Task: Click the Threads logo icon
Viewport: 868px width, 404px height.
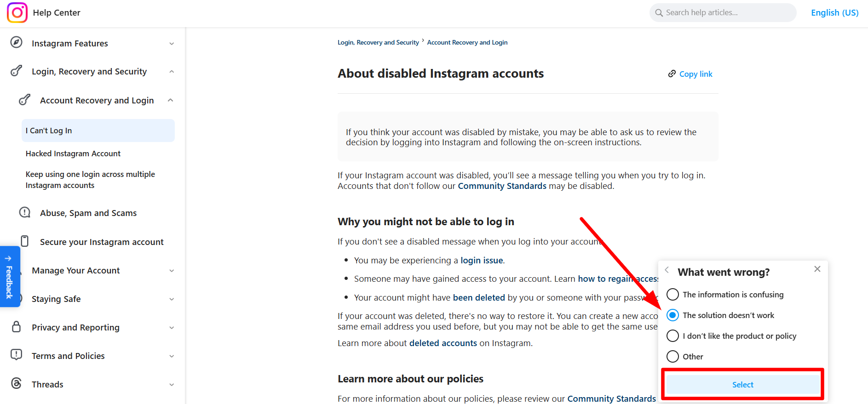Action: click(x=17, y=383)
